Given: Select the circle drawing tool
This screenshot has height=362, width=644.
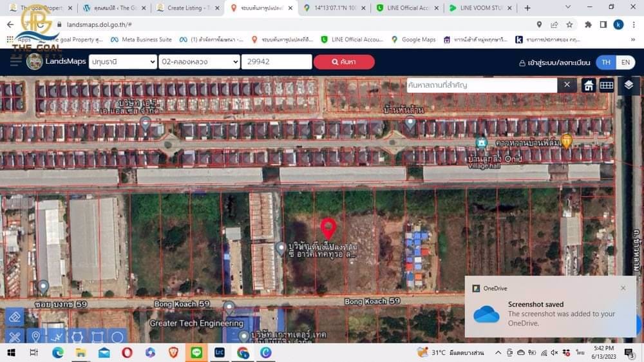Looking at the screenshot, I should point(117,337).
